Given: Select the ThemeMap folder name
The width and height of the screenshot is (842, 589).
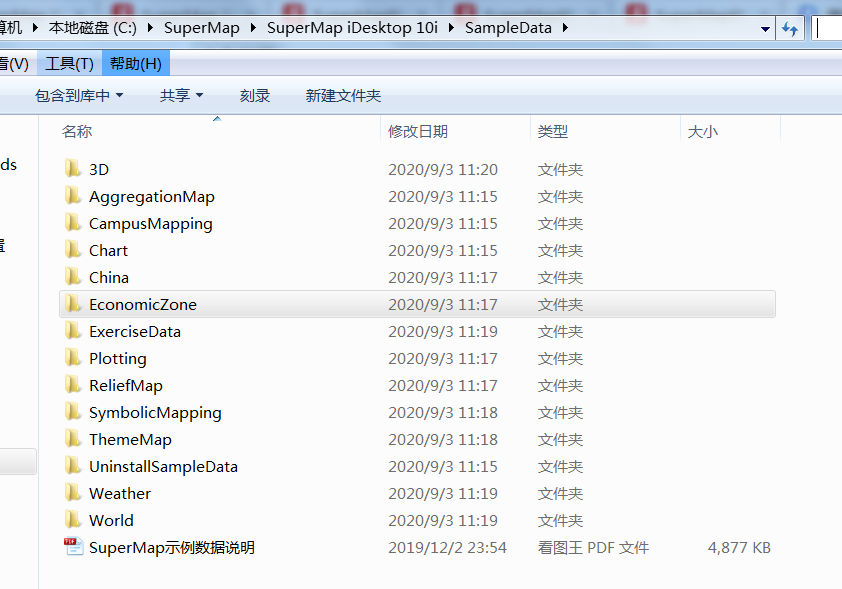Looking at the screenshot, I should coord(130,439).
